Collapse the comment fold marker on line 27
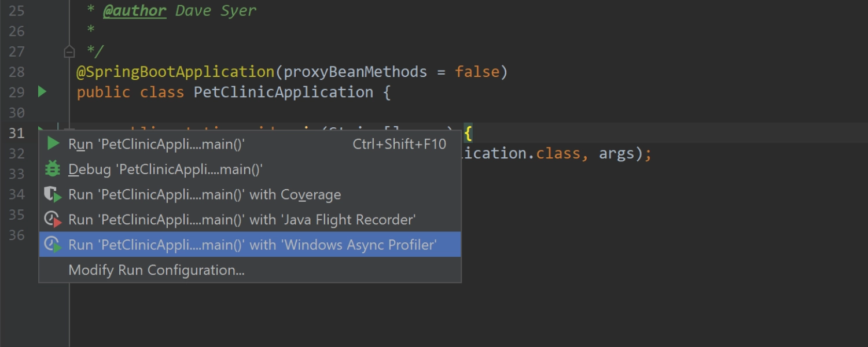This screenshot has width=868, height=347. pyautogui.click(x=69, y=52)
